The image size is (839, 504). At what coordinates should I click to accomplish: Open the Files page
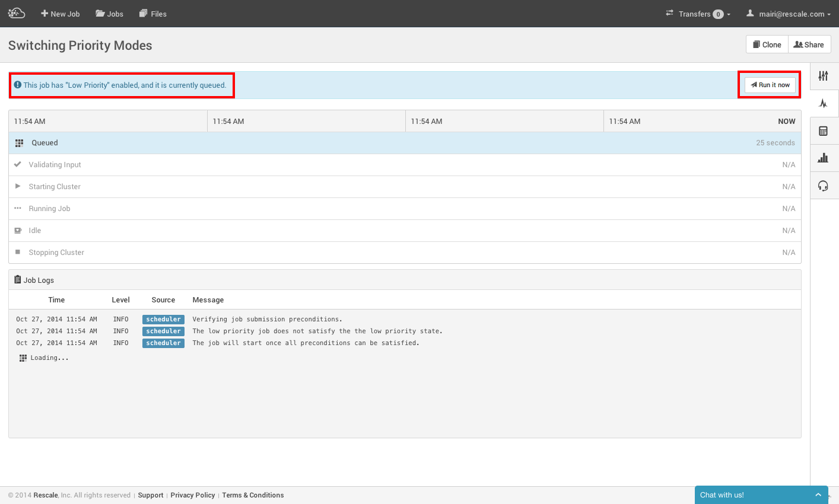(153, 14)
